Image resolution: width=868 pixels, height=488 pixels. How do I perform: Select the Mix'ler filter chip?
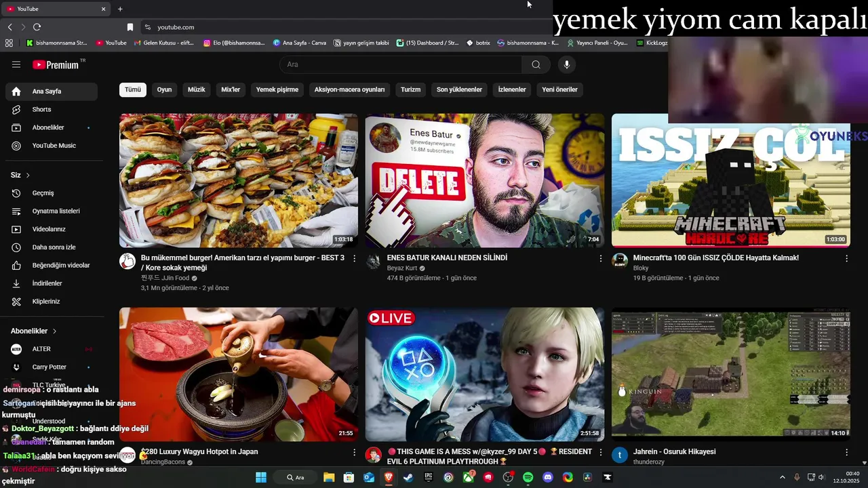231,89
